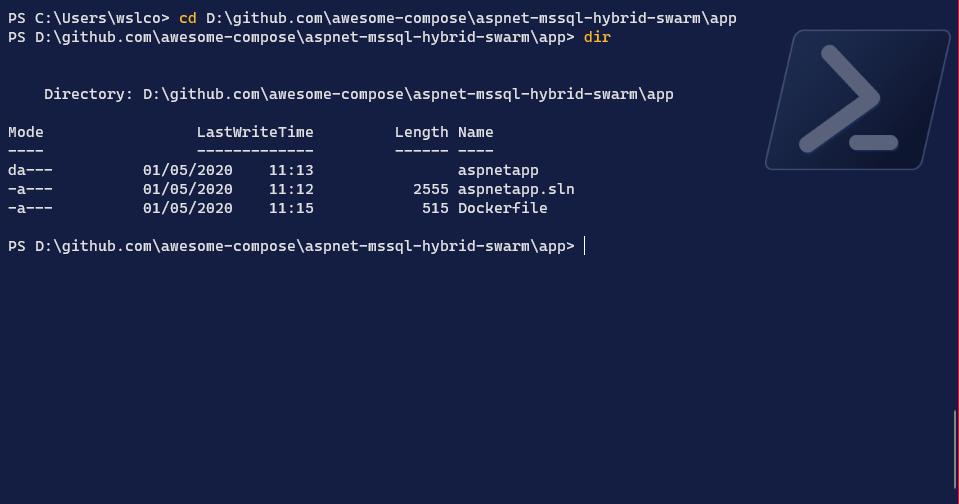
Task: Click the PS C:\Users\wslco prompt text
Action: (x=88, y=19)
